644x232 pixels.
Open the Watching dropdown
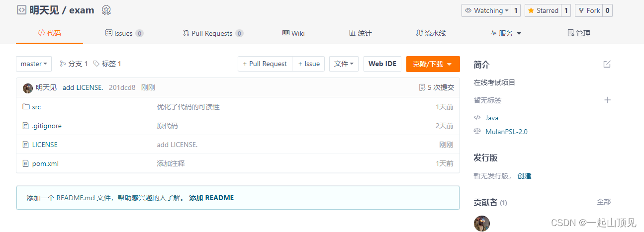coord(486,10)
